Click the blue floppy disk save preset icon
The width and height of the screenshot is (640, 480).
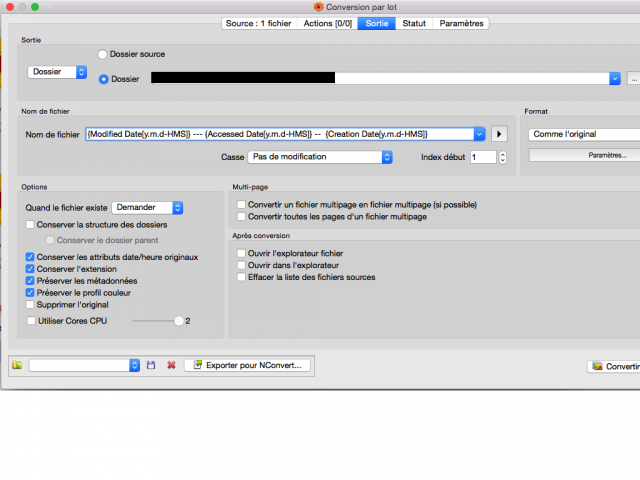(x=151, y=365)
